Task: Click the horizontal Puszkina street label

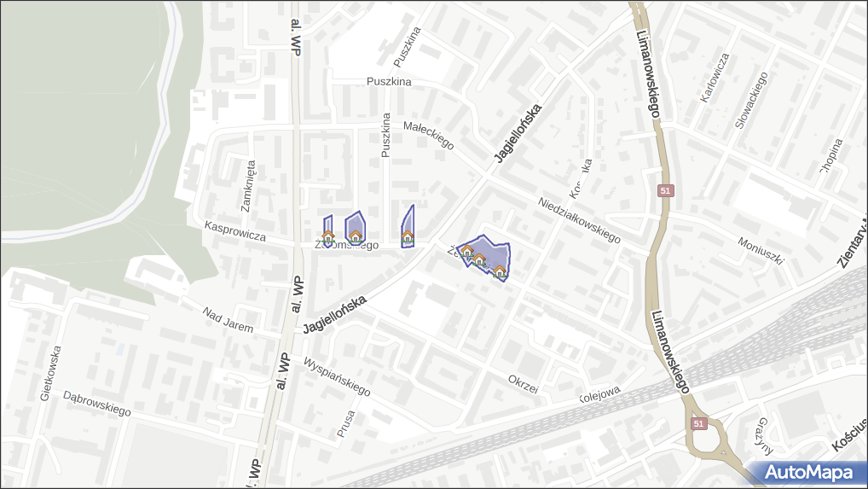Action: (389, 81)
